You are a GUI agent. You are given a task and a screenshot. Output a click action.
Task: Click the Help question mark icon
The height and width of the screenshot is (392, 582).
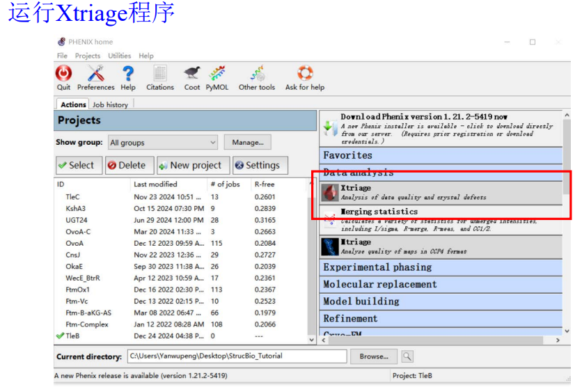point(128,73)
